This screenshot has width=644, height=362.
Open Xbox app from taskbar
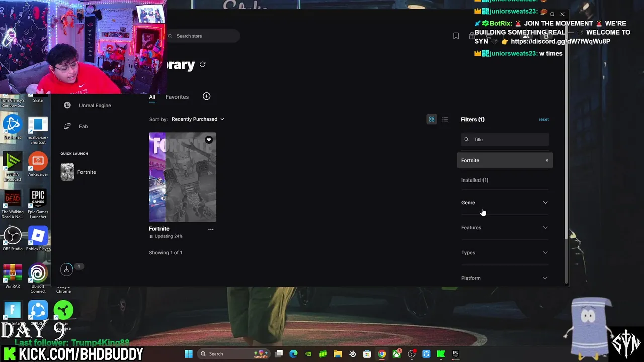click(396, 354)
